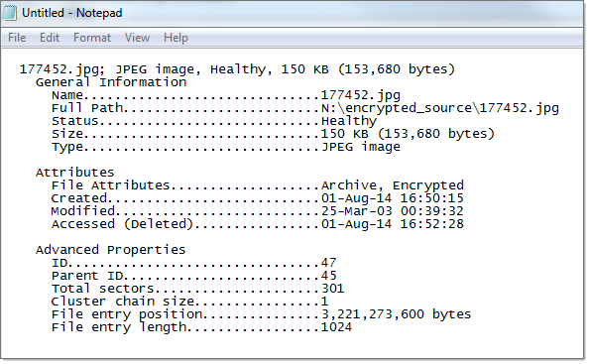Image resolution: width=589 pixels, height=364 pixels.
Task: Place the cursor in the Created date line
Action: 257,198
